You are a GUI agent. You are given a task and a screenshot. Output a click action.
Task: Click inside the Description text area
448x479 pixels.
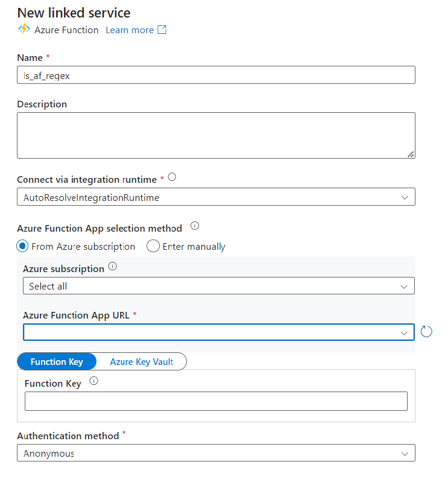click(x=216, y=135)
